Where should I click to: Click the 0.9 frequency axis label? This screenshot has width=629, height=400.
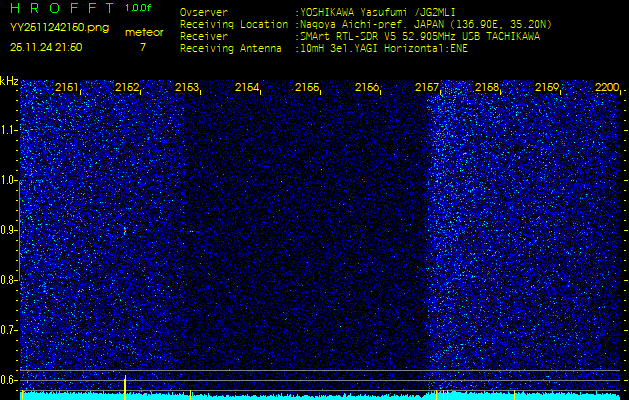pyautogui.click(x=8, y=230)
